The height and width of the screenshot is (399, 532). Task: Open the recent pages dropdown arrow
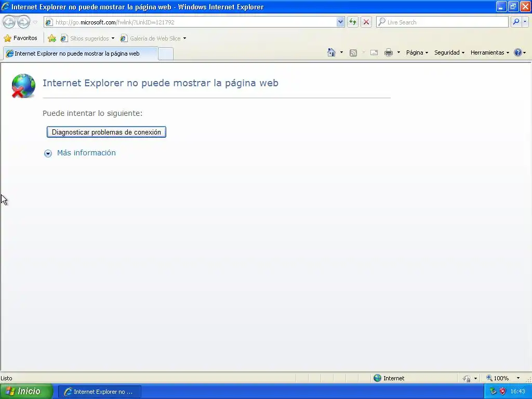click(x=35, y=22)
